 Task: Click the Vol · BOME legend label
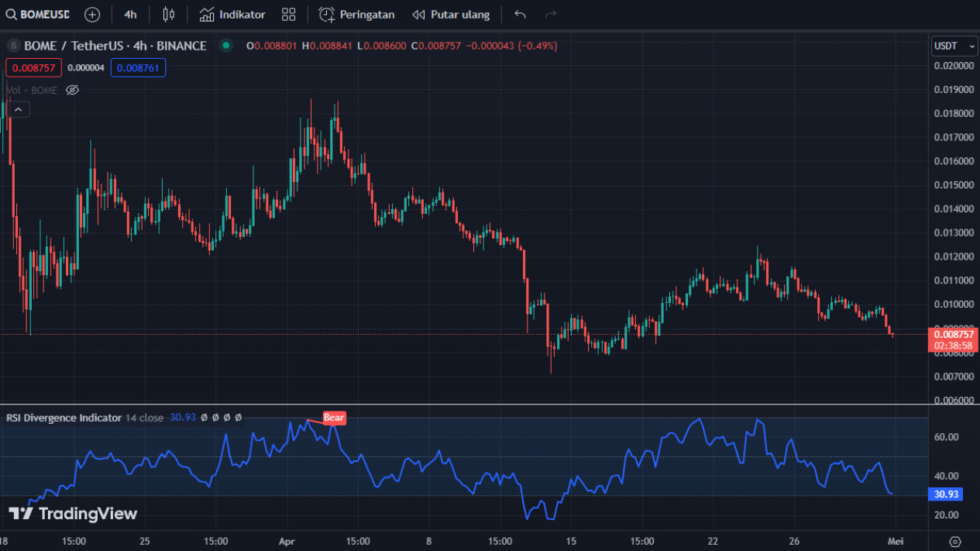pos(32,90)
